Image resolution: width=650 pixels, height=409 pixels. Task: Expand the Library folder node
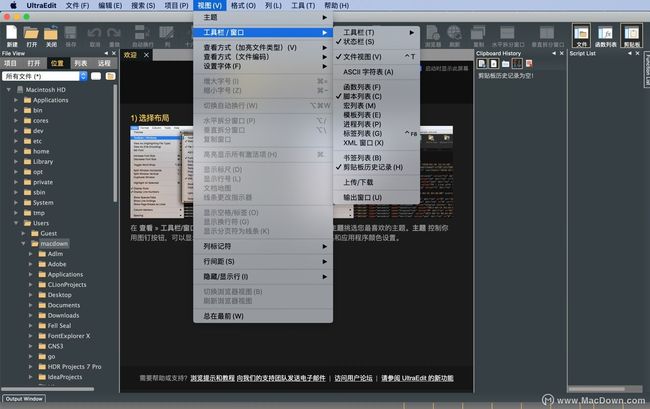16,162
